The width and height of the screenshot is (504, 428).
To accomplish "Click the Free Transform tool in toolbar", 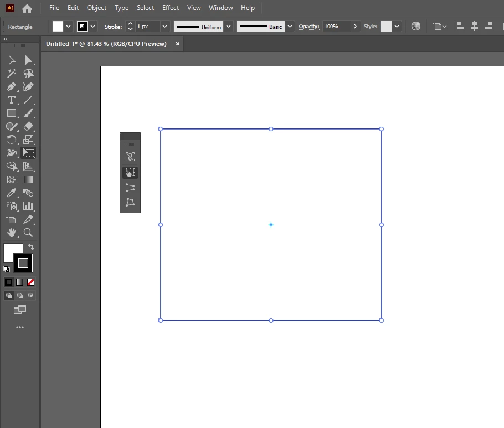I will [28, 153].
